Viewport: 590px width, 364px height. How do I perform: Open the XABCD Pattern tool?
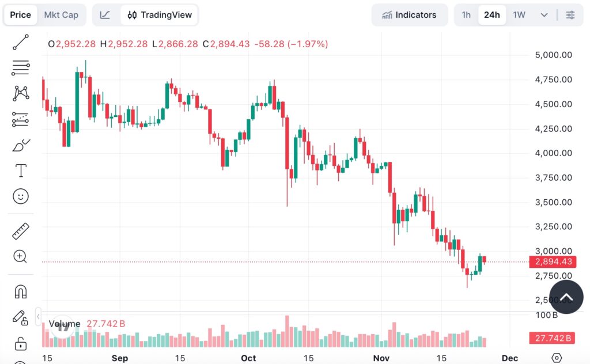pos(20,93)
